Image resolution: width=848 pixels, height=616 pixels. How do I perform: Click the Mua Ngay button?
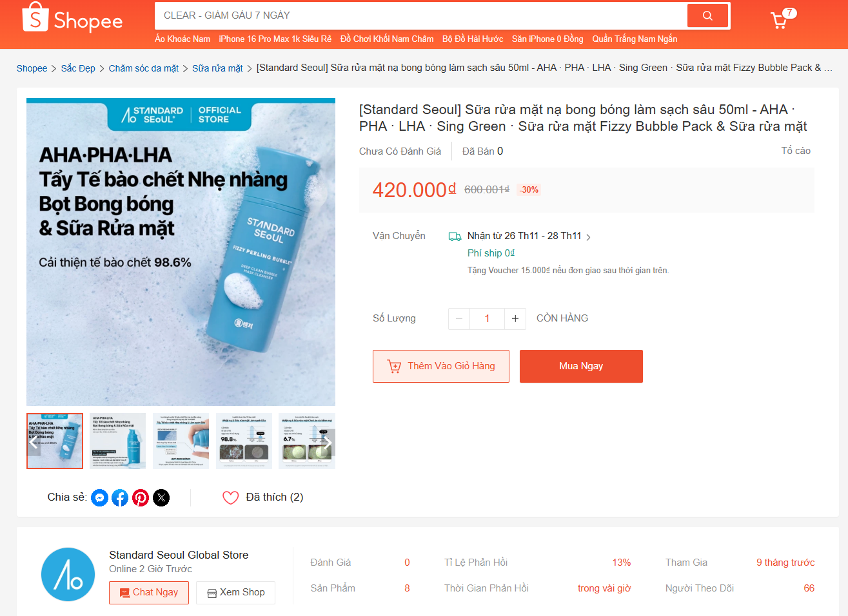tap(581, 366)
